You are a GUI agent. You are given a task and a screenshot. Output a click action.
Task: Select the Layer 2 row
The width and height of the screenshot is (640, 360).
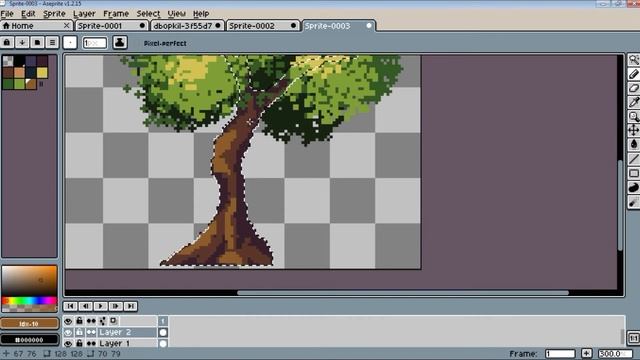pyautogui.click(x=127, y=332)
